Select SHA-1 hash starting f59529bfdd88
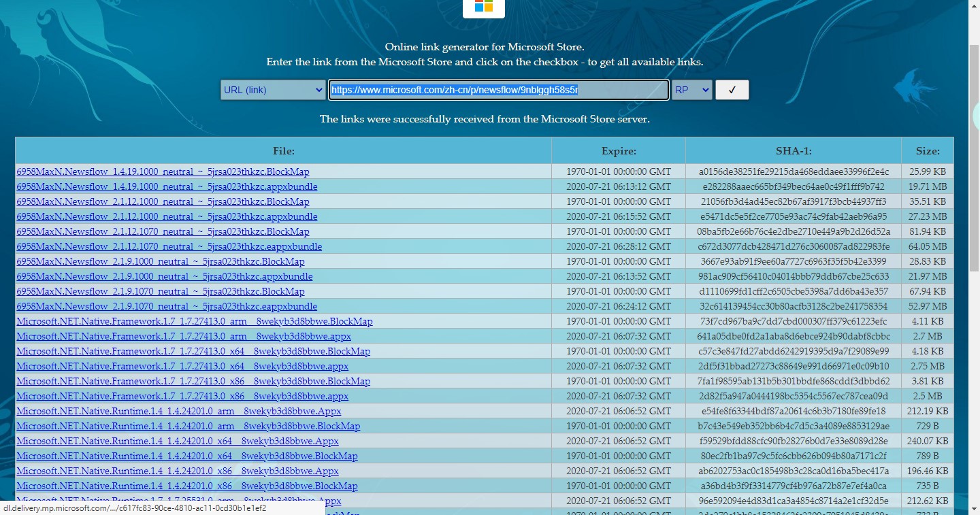 [x=794, y=441]
